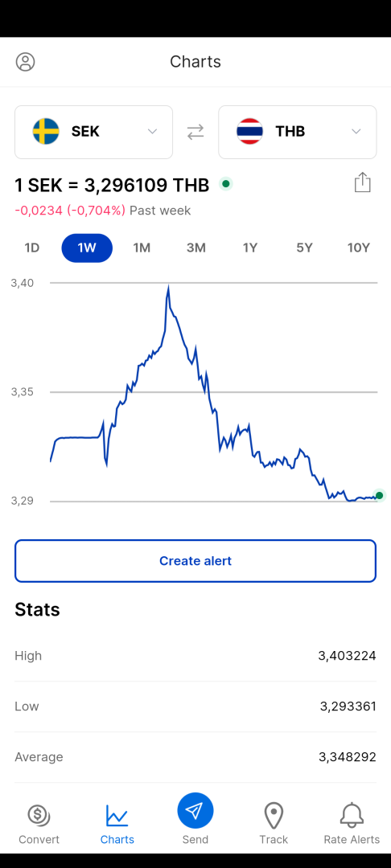Image resolution: width=391 pixels, height=868 pixels.
Task: Tap the Charts graph icon
Action: coord(117,815)
